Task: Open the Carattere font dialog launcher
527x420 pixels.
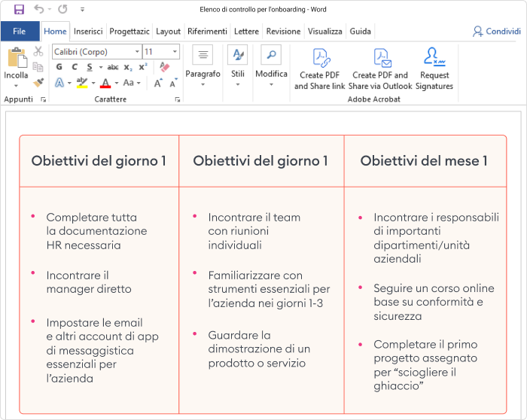Action: (x=178, y=99)
